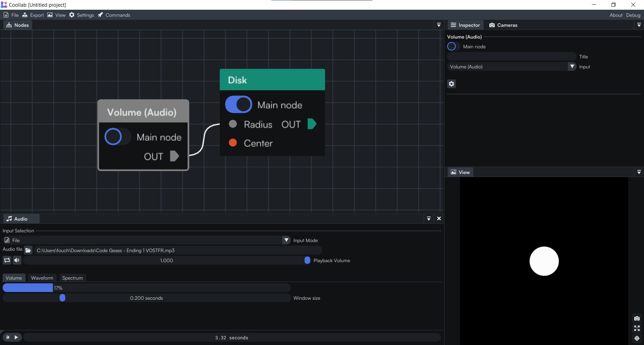Image resolution: width=644 pixels, height=345 pixels.
Task: Rewind timeline to start
Action: click(x=8, y=337)
